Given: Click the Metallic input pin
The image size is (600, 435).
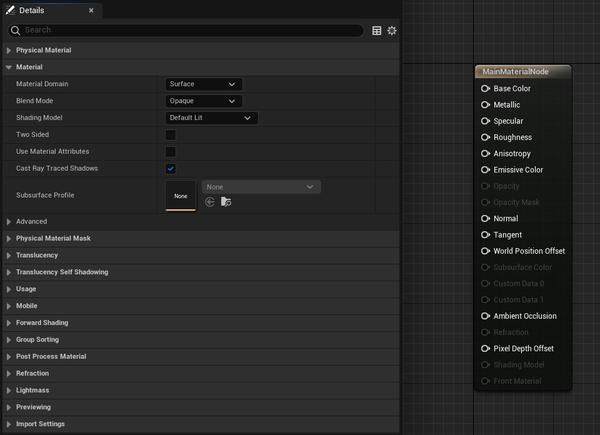Looking at the screenshot, I should (485, 105).
